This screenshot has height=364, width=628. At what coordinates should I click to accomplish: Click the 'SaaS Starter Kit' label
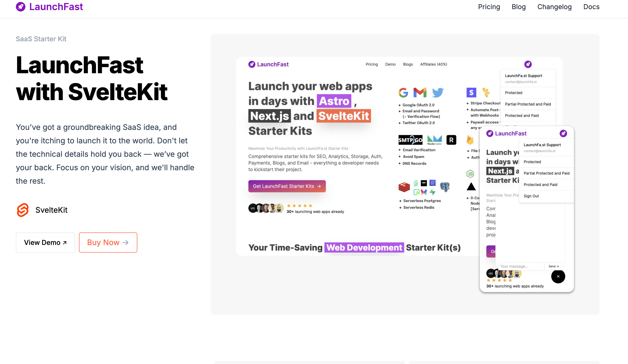[x=41, y=39]
